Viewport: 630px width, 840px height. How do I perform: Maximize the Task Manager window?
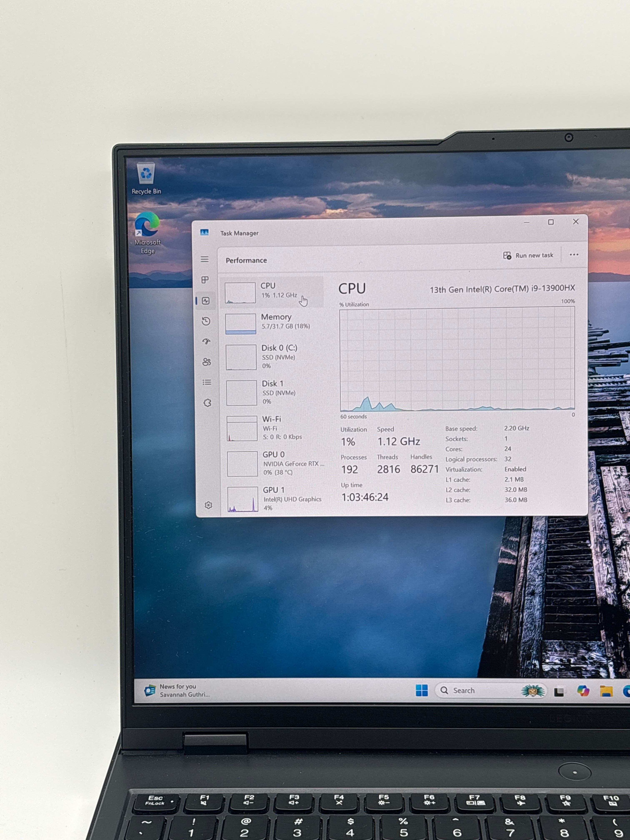[551, 222]
